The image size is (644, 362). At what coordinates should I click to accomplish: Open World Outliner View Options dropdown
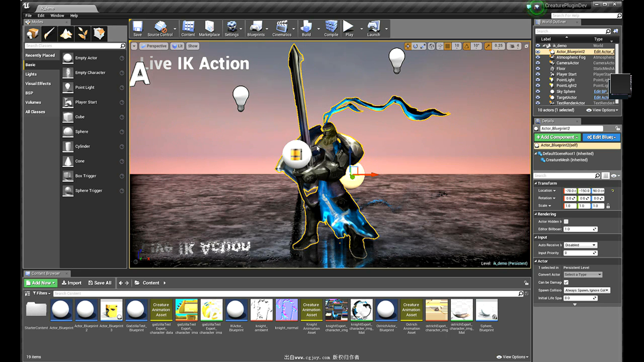click(602, 110)
